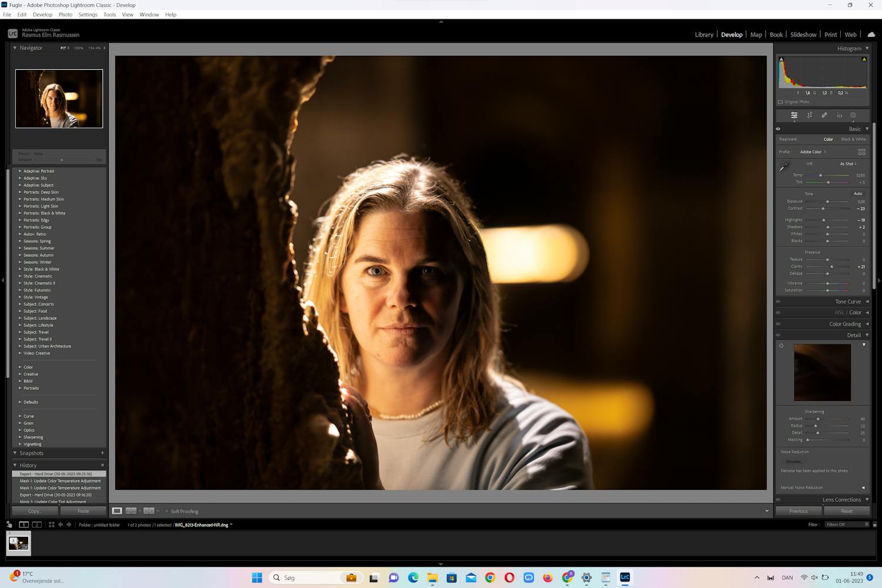Open the Photo menu
882x588 pixels.
click(x=65, y=14)
